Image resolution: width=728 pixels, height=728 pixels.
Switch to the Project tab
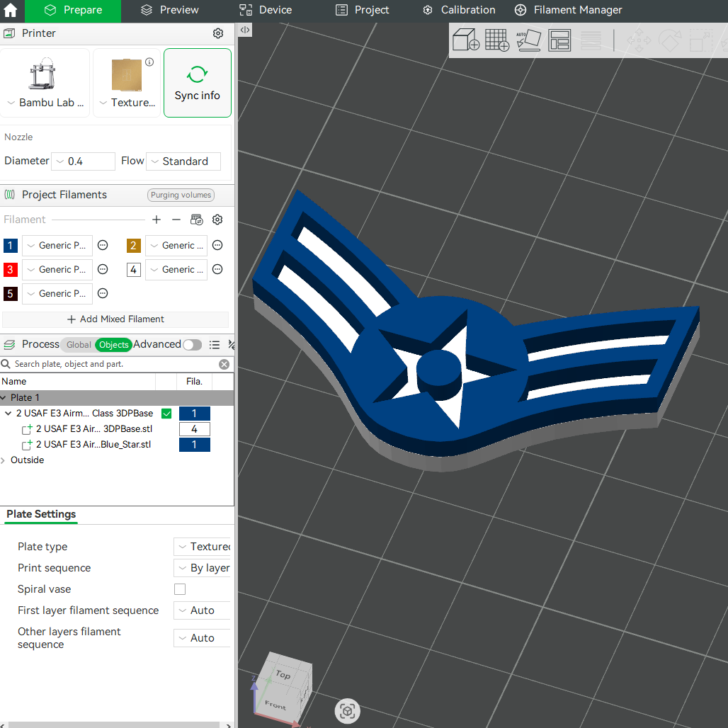tap(362, 10)
